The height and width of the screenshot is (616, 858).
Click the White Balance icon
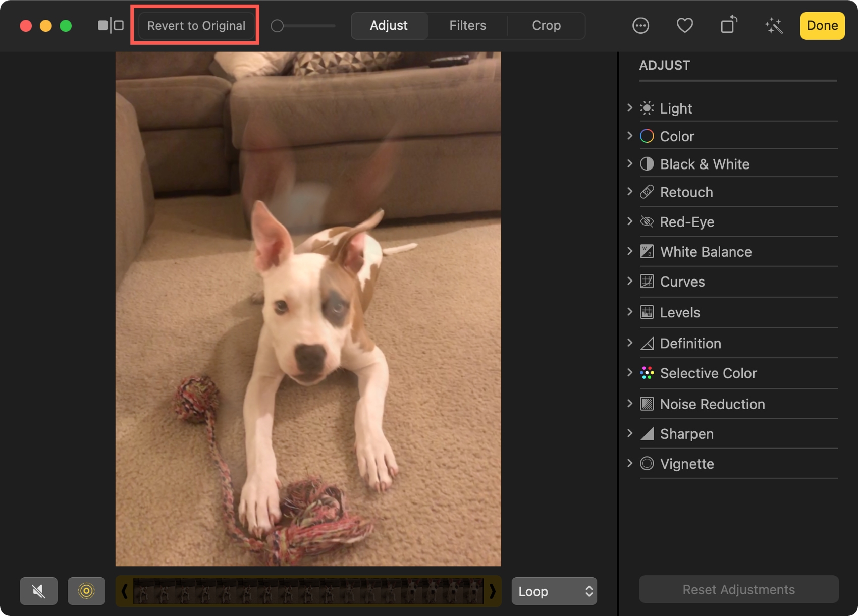tap(647, 251)
